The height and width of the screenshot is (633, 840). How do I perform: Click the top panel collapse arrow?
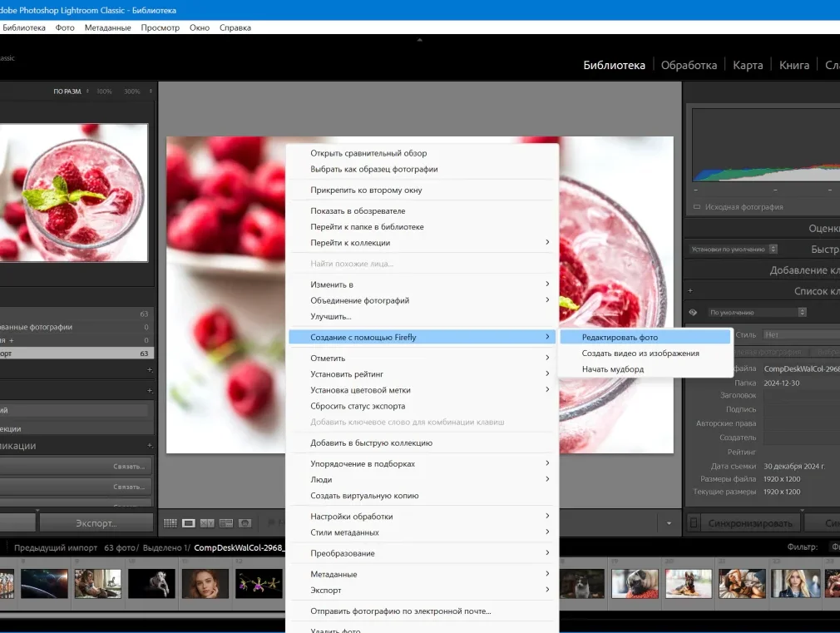point(419,38)
